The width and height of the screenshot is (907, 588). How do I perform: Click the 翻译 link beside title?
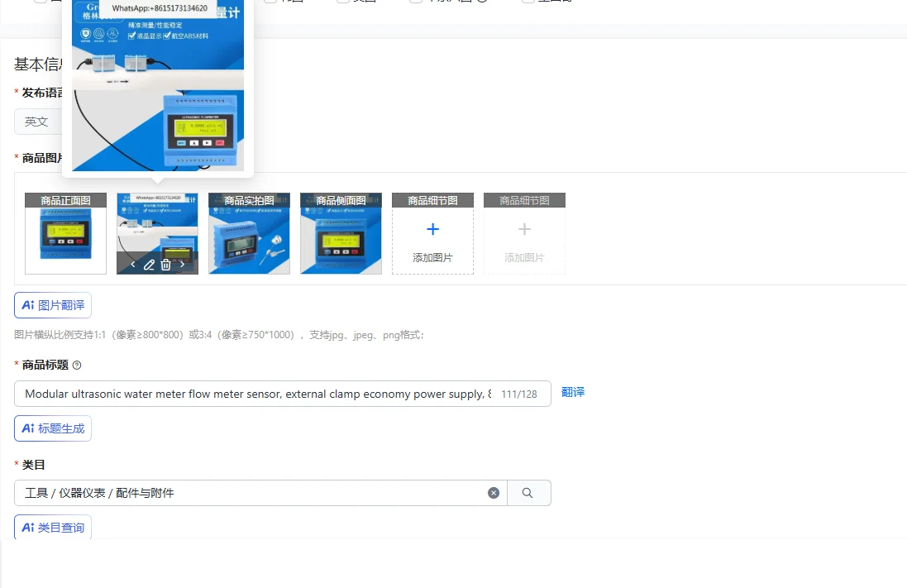[x=573, y=392]
